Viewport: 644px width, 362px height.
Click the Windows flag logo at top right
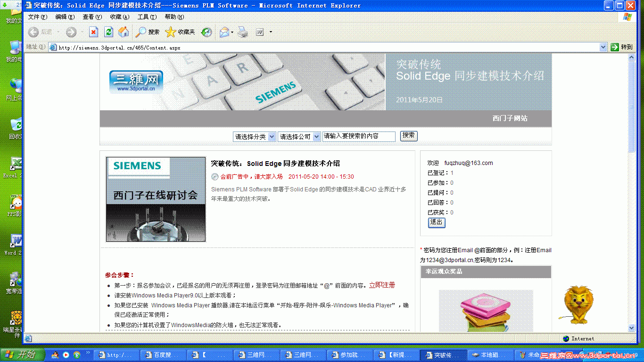(x=627, y=16)
